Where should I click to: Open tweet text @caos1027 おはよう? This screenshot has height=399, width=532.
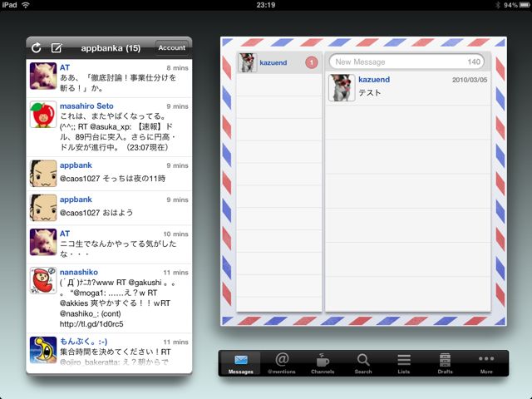coord(96,213)
